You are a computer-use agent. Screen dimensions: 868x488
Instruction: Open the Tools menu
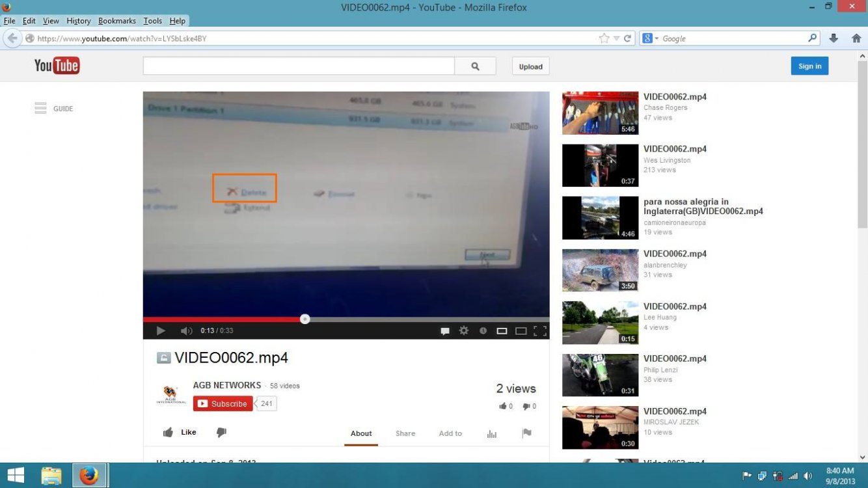(x=153, y=21)
